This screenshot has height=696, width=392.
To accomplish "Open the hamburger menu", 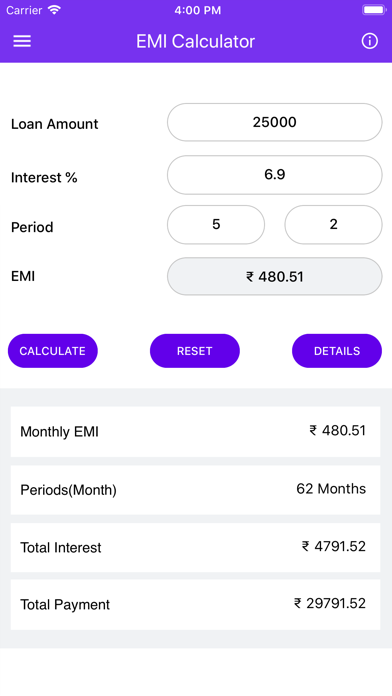I will tap(22, 41).
